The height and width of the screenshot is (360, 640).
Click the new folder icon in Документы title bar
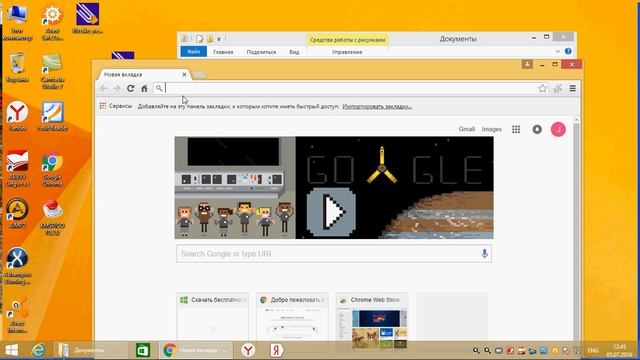tap(210, 39)
